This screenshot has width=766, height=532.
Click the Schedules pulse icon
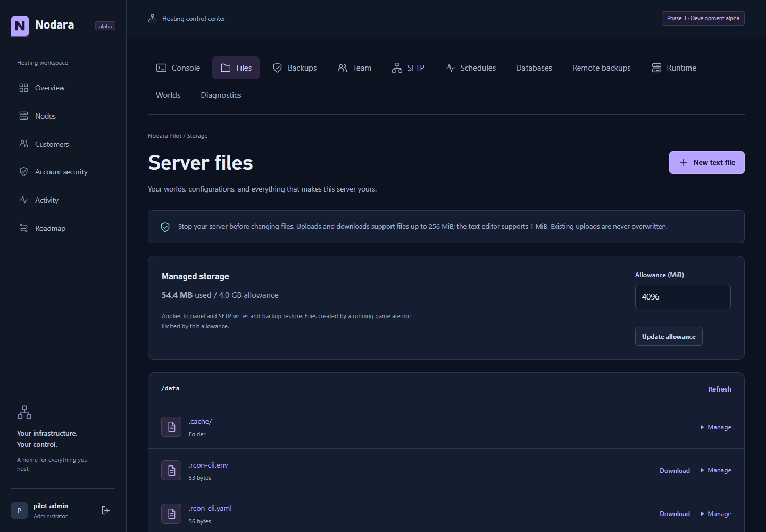pos(450,68)
